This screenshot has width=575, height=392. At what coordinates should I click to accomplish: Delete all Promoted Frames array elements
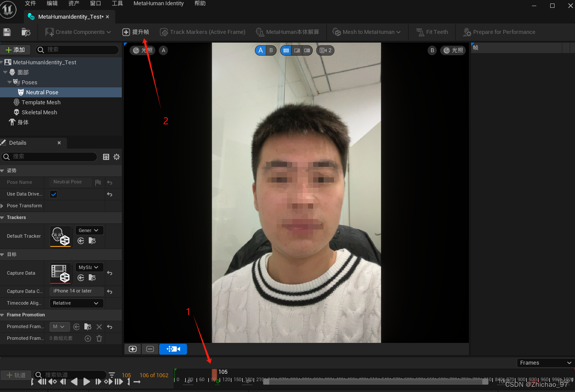(x=99, y=339)
